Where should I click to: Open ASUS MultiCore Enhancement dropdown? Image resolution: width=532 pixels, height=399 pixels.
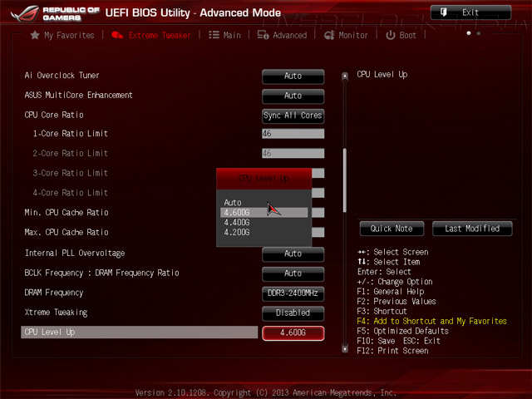(x=293, y=96)
